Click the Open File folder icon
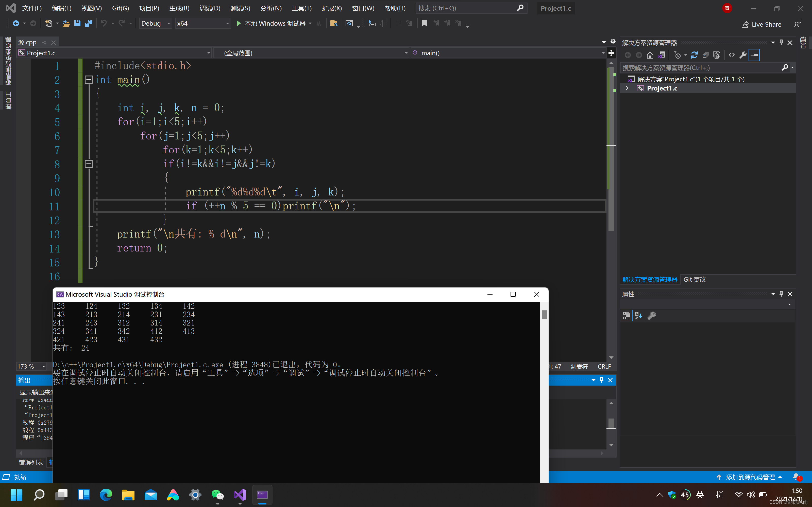 pyautogui.click(x=66, y=24)
